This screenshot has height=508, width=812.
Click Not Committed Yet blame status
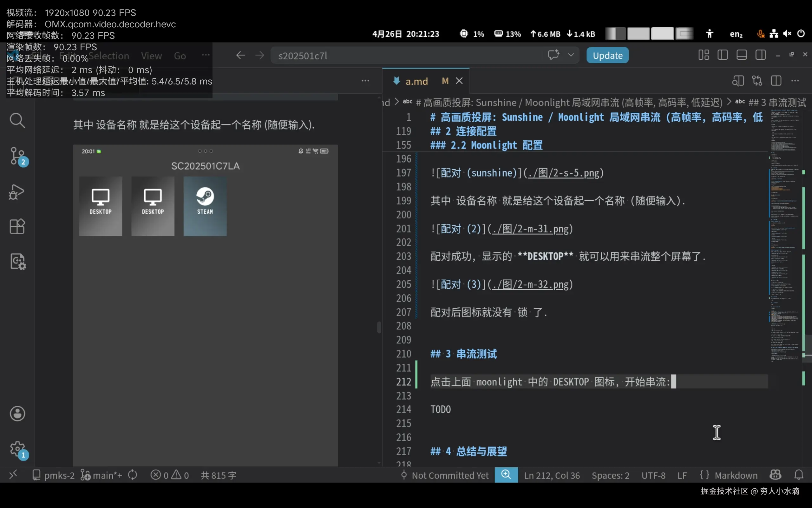pyautogui.click(x=445, y=475)
